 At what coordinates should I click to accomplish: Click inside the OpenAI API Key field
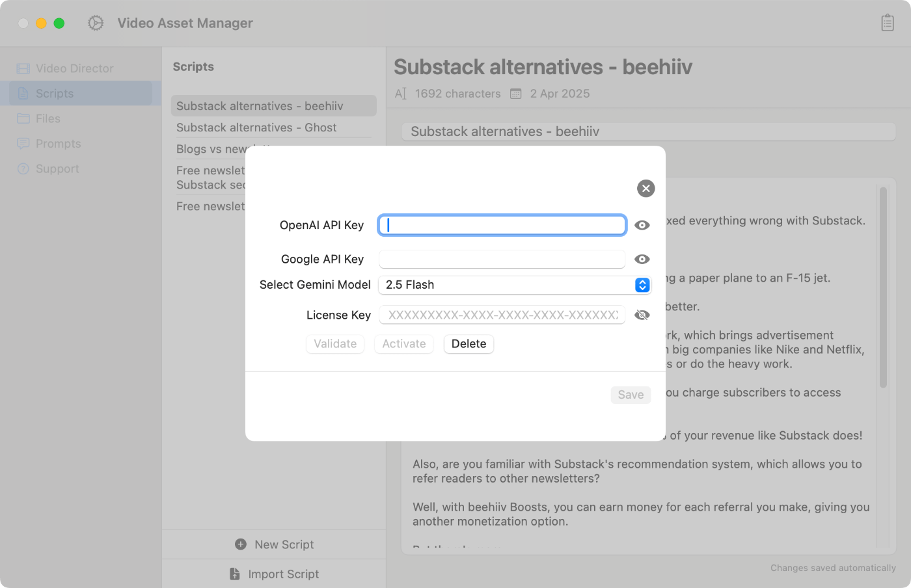[x=501, y=224]
